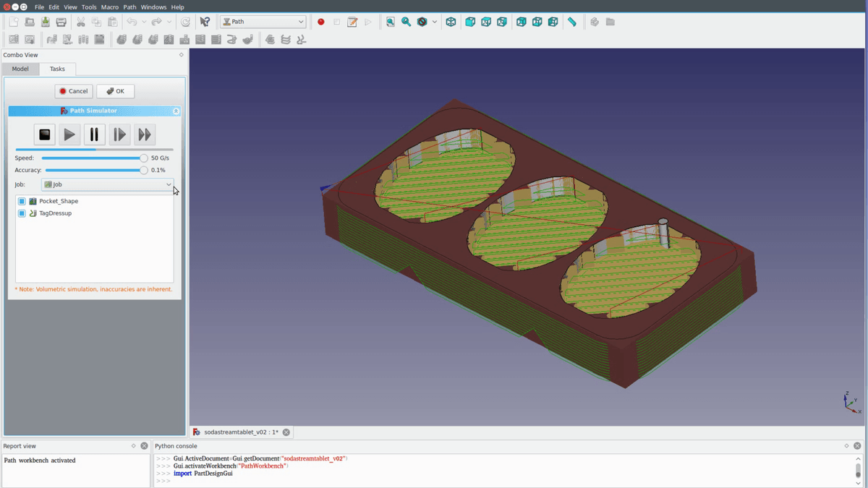868x488 pixels.
Task: Start recording a macro
Action: (320, 22)
